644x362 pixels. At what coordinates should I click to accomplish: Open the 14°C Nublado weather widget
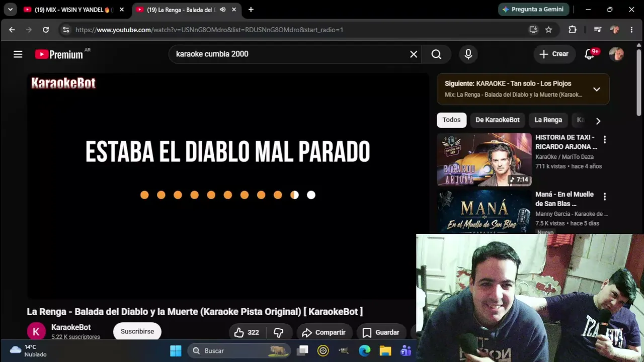[x=28, y=350]
